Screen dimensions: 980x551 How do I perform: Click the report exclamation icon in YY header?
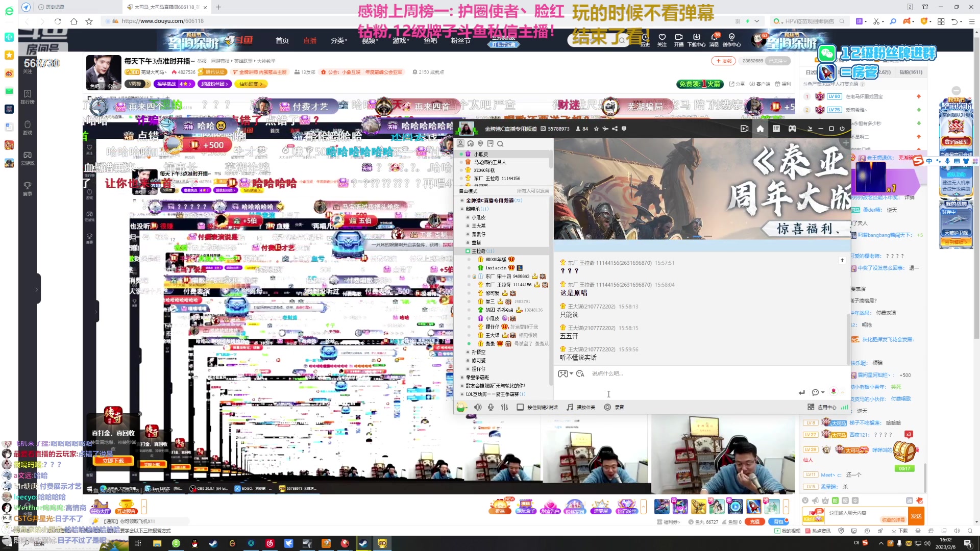(x=624, y=129)
